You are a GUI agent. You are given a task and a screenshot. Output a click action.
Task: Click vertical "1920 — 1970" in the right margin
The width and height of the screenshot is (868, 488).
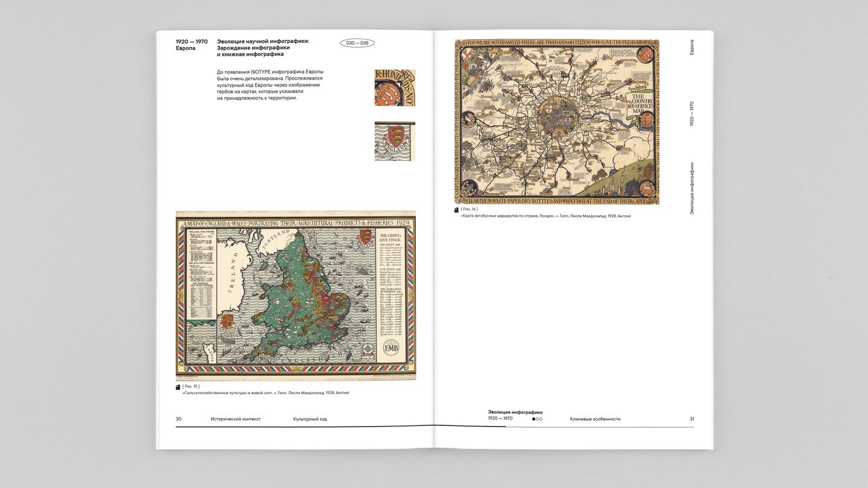(691, 113)
